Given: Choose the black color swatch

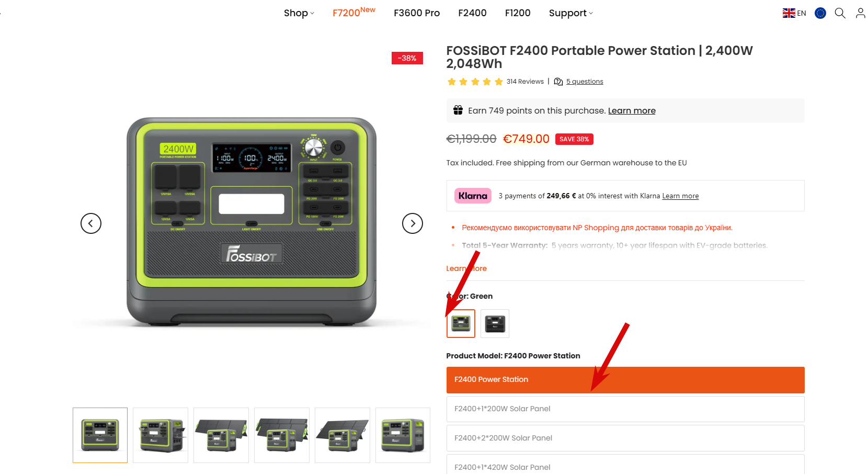Looking at the screenshot, I should 495,324.
